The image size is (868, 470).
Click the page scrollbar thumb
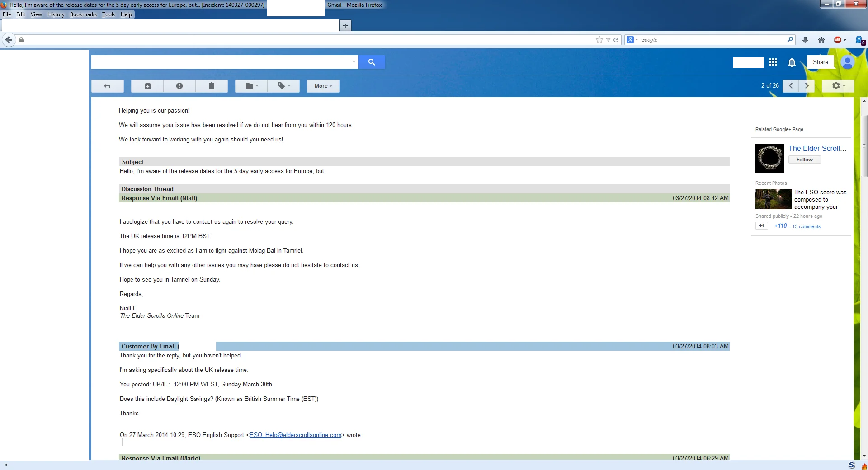(864, 146)
